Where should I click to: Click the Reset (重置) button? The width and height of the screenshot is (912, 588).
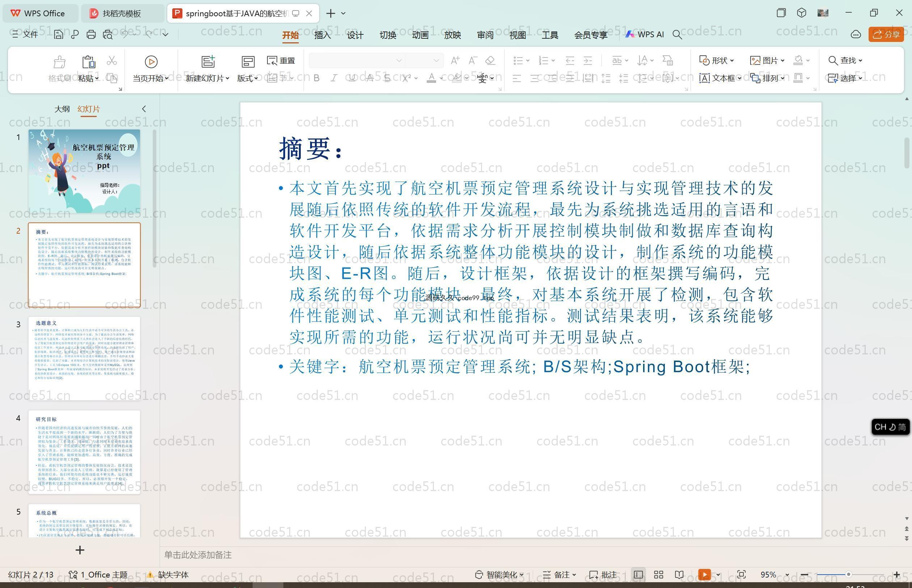click(x=281, y=60)
